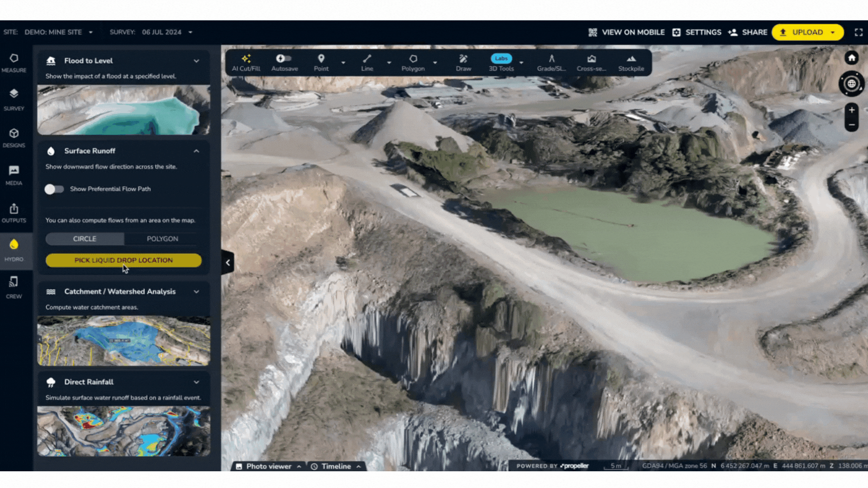Toggle Show Preferential Flow Path switch
Image resolution: width=868 pixels, height=488 pixels.
[x=54, y=189]
